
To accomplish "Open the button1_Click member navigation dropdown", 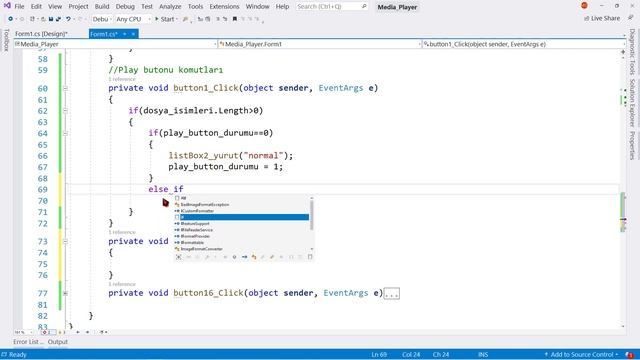I will click(x=524, y=44).
